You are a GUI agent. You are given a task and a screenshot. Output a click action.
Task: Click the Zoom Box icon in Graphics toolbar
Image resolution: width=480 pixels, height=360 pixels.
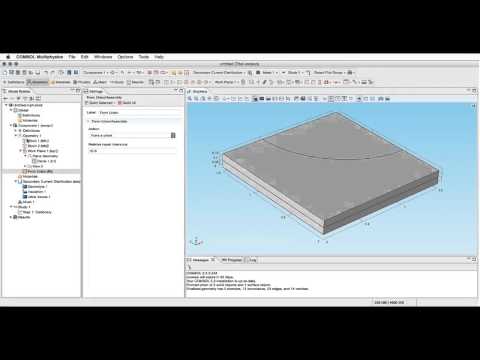point(203,99)
